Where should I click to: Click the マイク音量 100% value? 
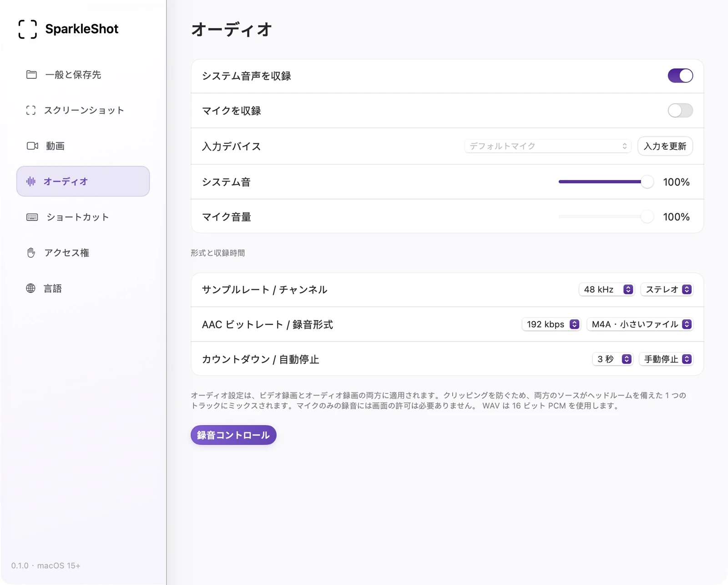676,217
